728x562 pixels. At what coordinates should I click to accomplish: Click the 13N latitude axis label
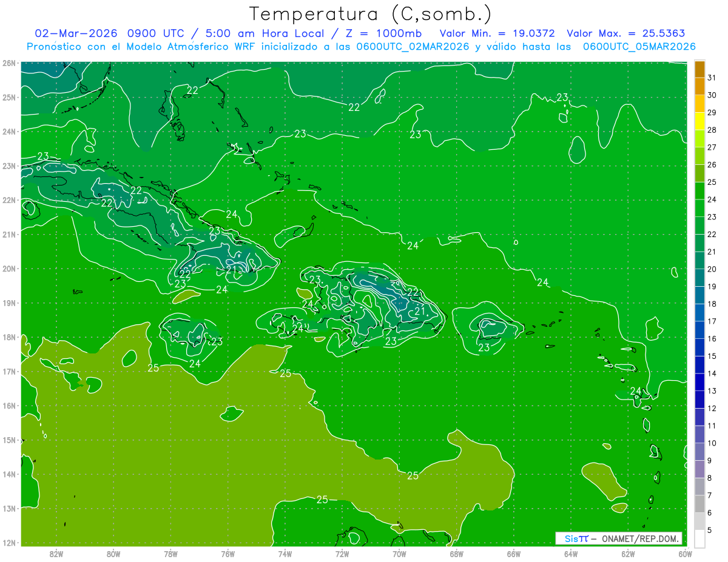[x=8, y=508]
